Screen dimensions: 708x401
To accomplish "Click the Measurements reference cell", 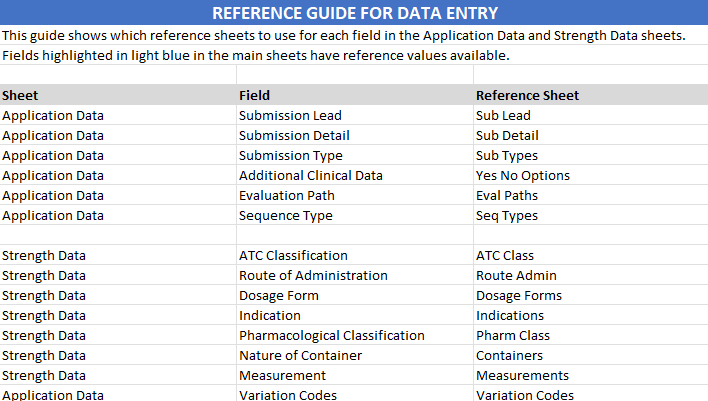I will point(522,375).
